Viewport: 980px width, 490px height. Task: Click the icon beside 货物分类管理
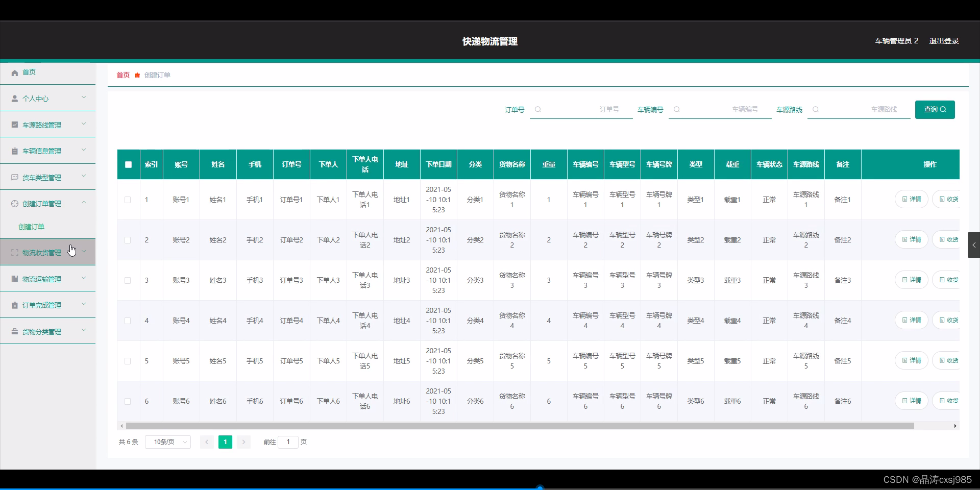pyautogui.click(x=15, y=332)
